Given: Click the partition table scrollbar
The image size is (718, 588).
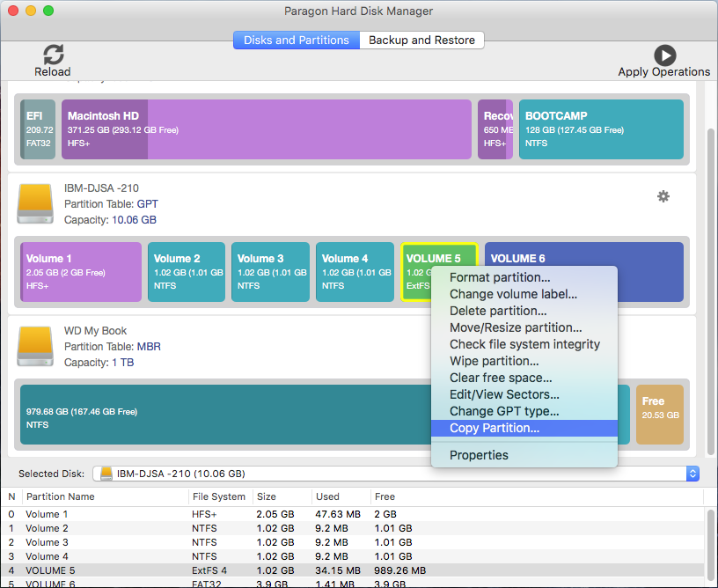Looking at the screenshot, I should pos(711,548).
